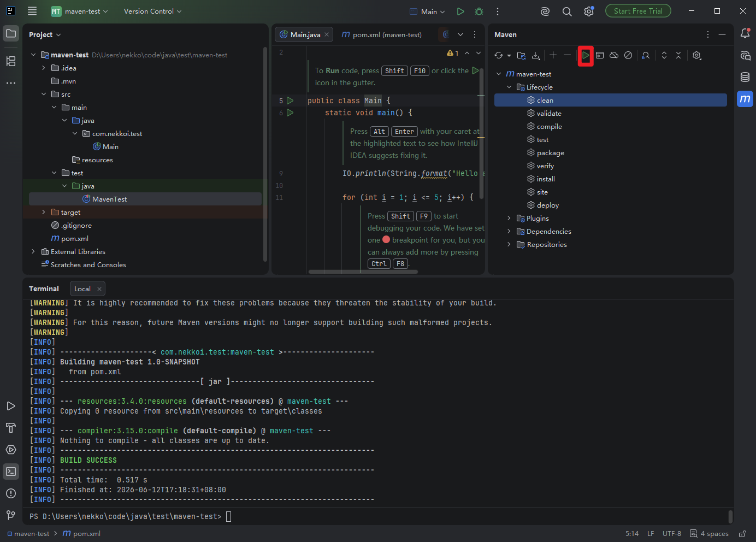
Task: Click pom.xml breadcrumb in status bar
Action: click(x=81, y=534)
